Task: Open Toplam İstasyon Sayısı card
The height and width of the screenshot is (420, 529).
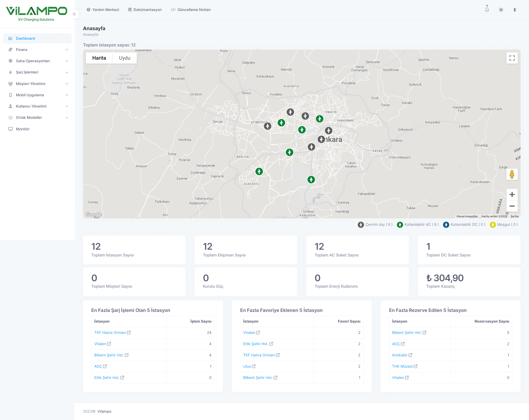Action: 134,250
